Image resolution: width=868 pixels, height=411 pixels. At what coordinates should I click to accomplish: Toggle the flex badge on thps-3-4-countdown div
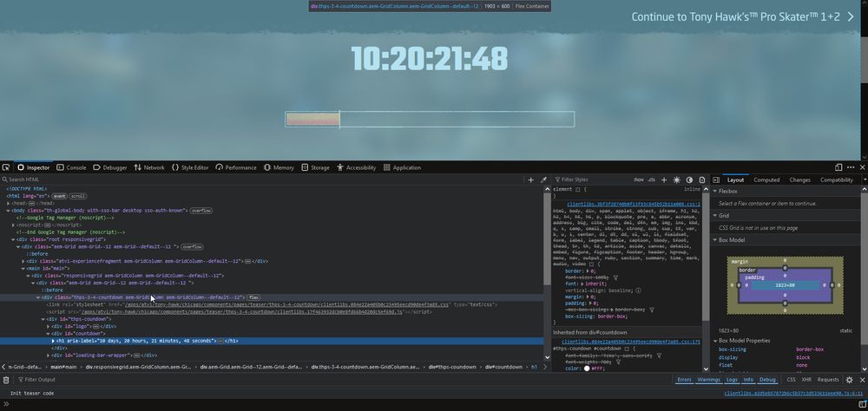coord(253,297)
